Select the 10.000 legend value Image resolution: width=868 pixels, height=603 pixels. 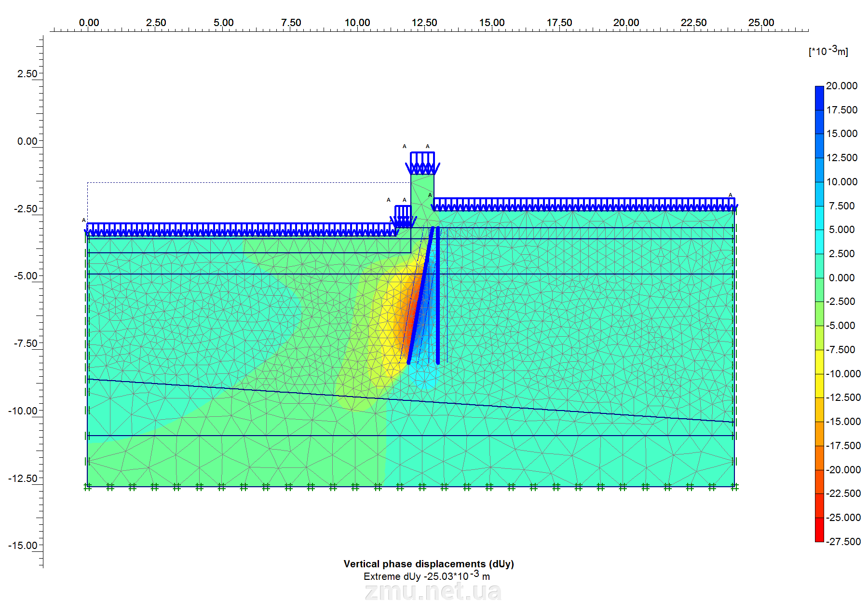[x=841, y=182]
